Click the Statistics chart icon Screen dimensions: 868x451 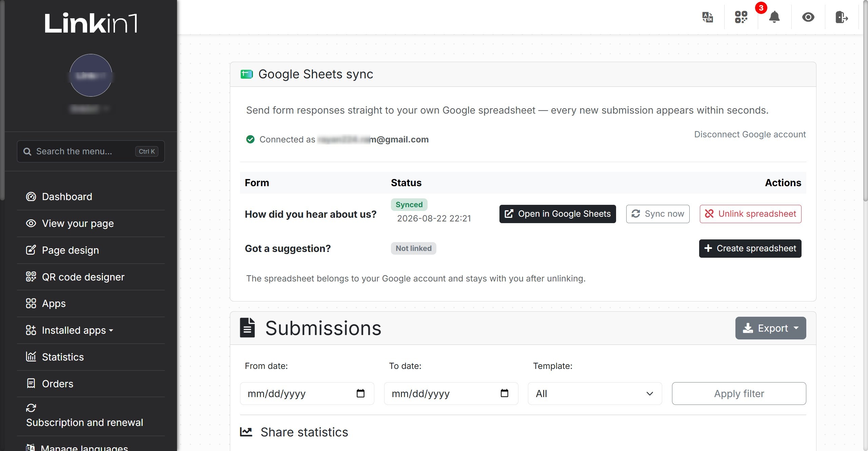(31, 356)
